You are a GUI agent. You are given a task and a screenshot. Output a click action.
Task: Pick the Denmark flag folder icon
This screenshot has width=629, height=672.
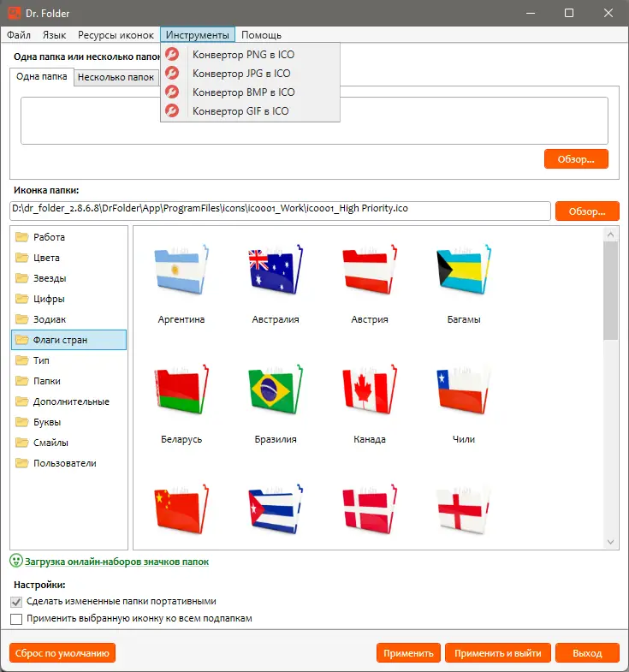click(370, 509)
